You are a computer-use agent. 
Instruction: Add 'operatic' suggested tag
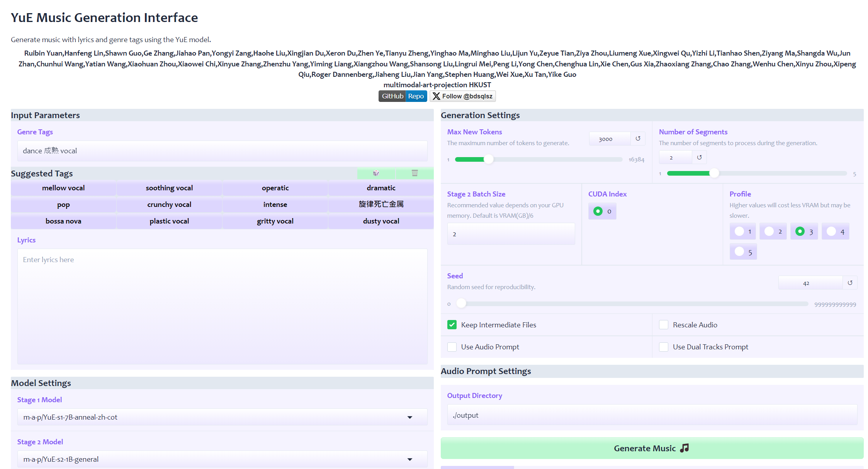[275, 188]
